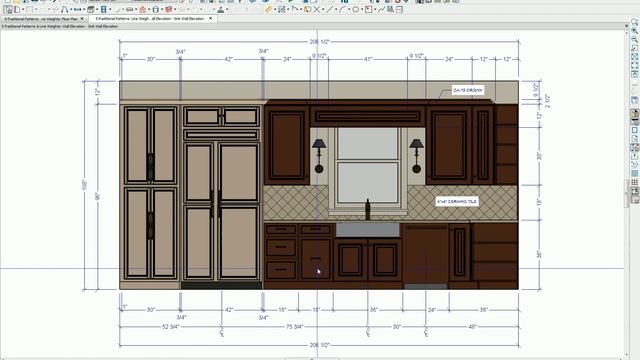Select the blue Door tool icon
Viewport: 640px width, 360px height.
[x=104, y=9]
